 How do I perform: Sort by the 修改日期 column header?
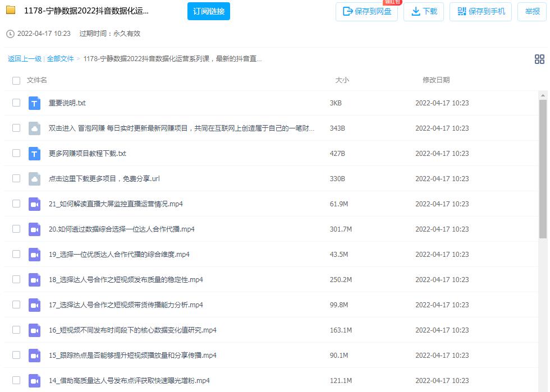click(x=436, y=80)
